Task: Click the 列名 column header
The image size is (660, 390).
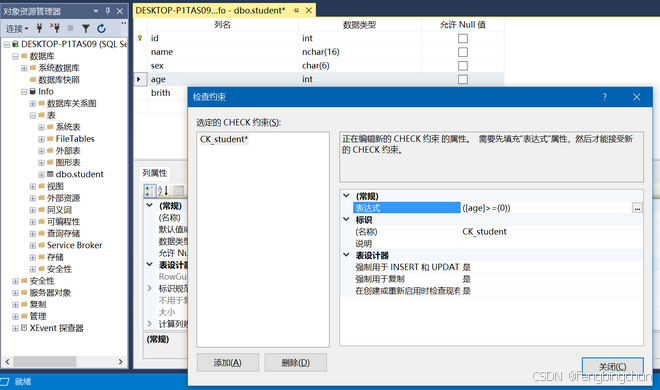Action: tap(222, 25)
